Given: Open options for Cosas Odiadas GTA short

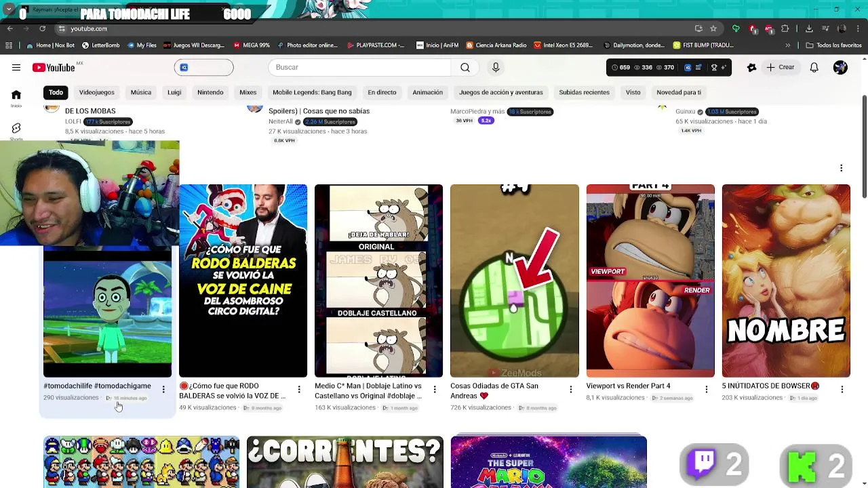Looking at the screenshot, I should 570,389.
